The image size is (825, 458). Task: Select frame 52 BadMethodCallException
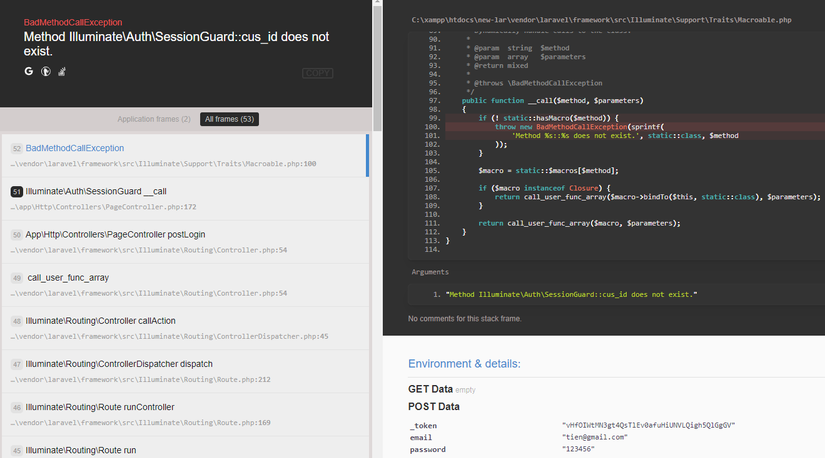click(x=185, y=155)
